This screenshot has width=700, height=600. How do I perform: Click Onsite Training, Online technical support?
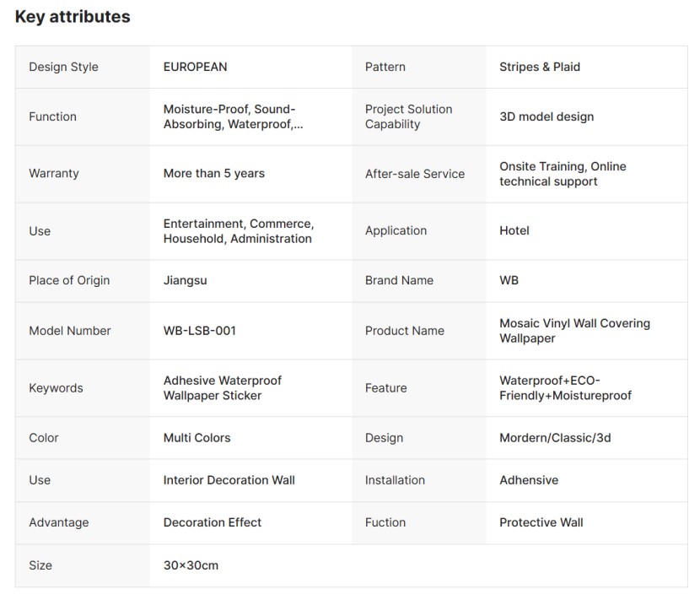coord(563,174)
